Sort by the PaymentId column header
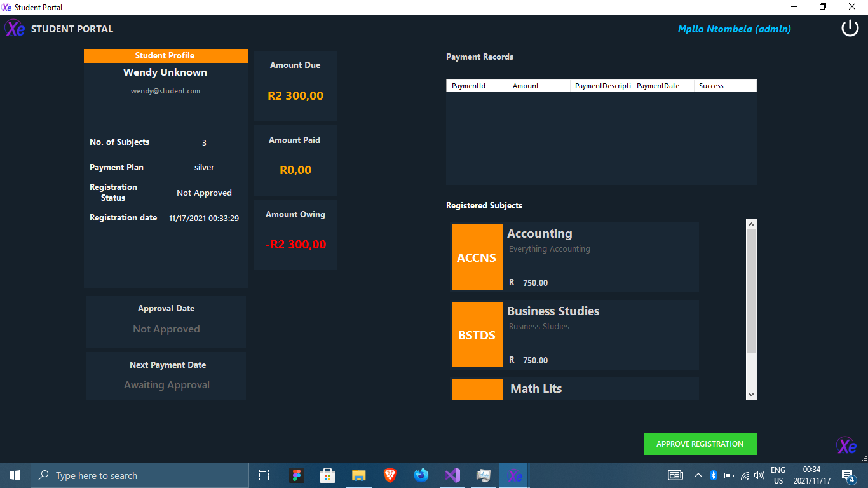 click(x=477, y=86)
